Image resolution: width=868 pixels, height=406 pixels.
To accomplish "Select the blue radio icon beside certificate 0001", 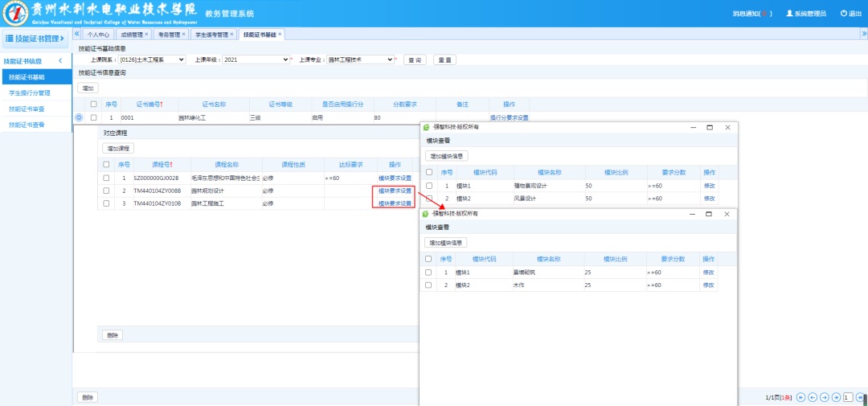I will click(79, 118).
